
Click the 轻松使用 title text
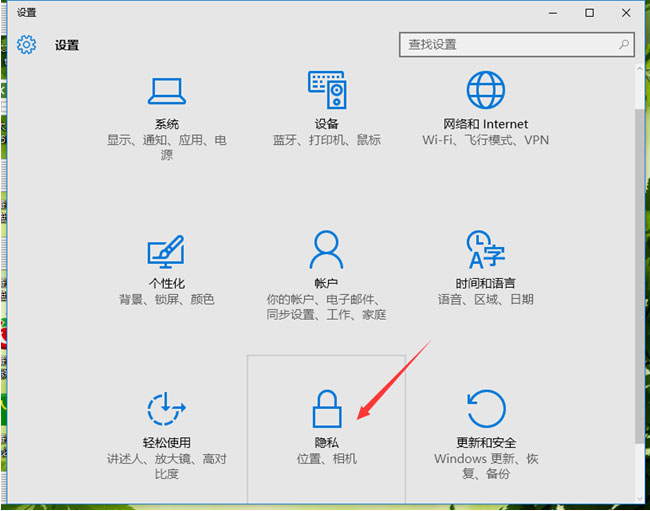pos(167,443)
